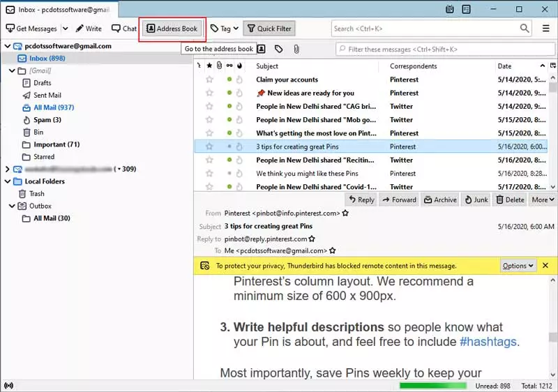Image resolution: width=558 pixels, height=392 pixels.
Task: Click the Write pencil button
Action: click(x=89, y=29)
